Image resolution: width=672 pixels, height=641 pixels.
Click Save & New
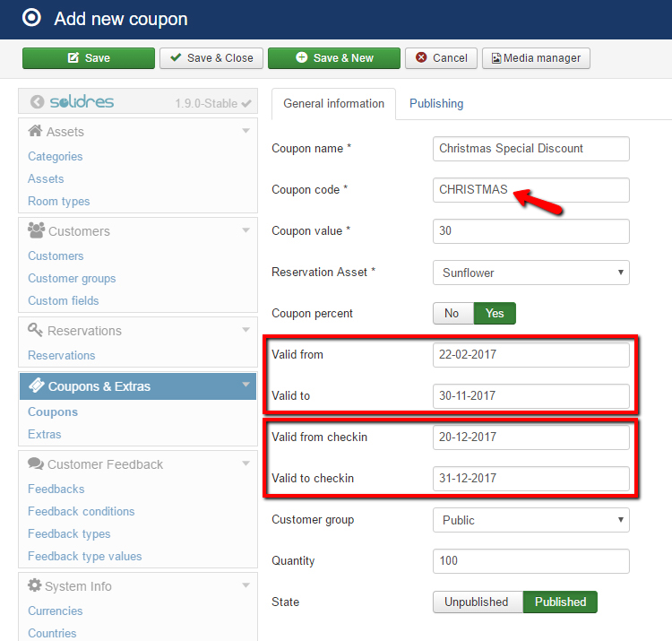click(334, 58)
